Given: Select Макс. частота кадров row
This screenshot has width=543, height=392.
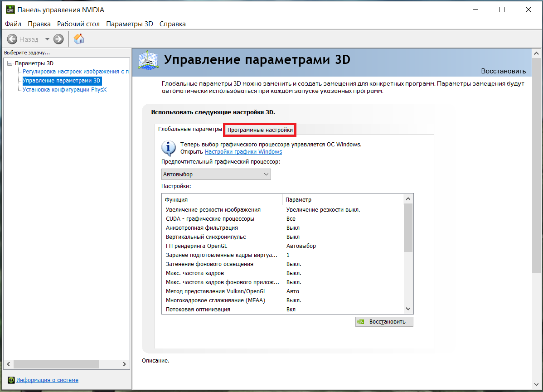Looking at the screenshot, I should 282,273.
